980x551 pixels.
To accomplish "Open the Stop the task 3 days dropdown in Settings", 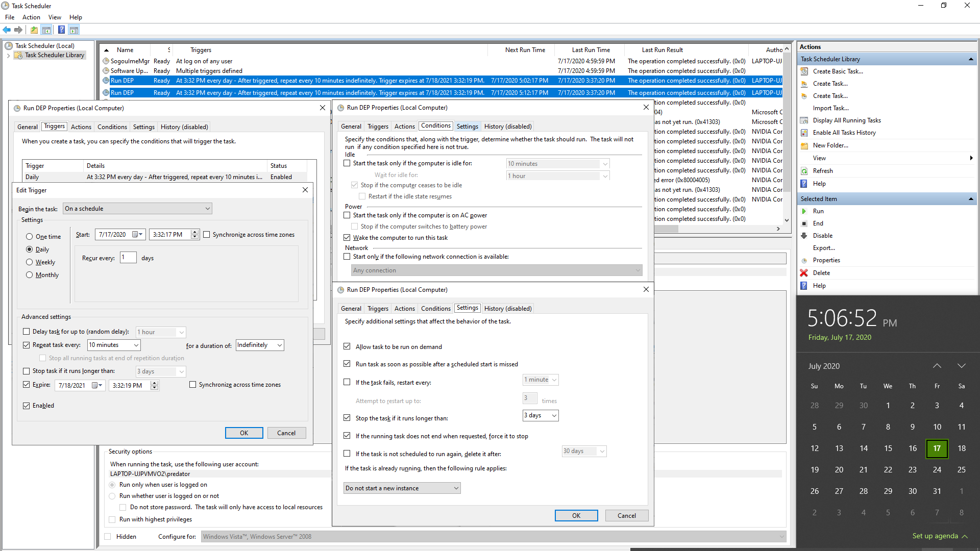I will point(541,415).
